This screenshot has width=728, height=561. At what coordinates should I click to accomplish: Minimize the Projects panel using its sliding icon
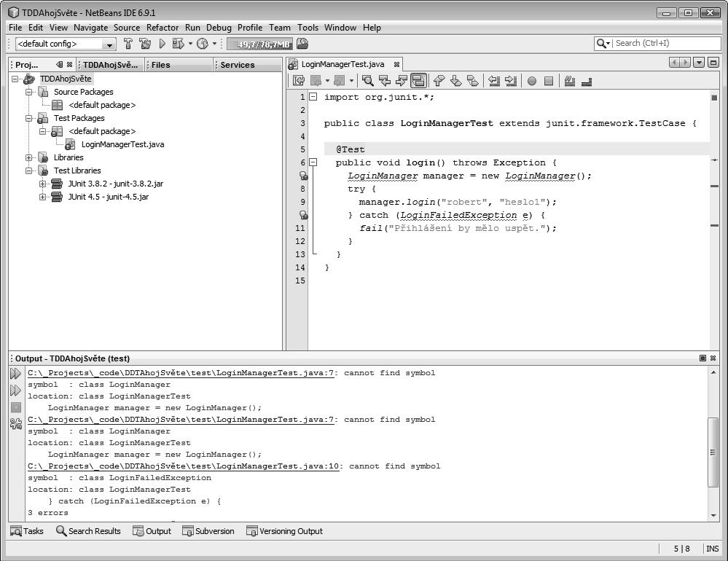pos(60,65)
